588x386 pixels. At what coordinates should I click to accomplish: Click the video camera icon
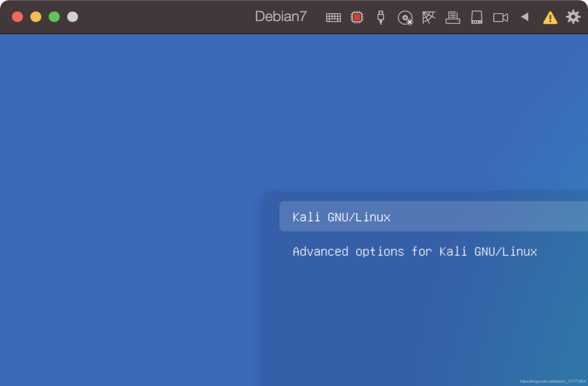coord(501,18)
